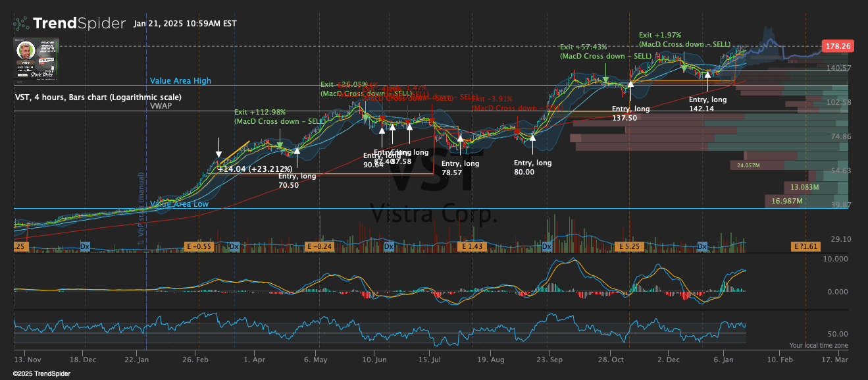Select the 13. Nov date on time axis
Viewport: 868px width, 380px height.
28,361
